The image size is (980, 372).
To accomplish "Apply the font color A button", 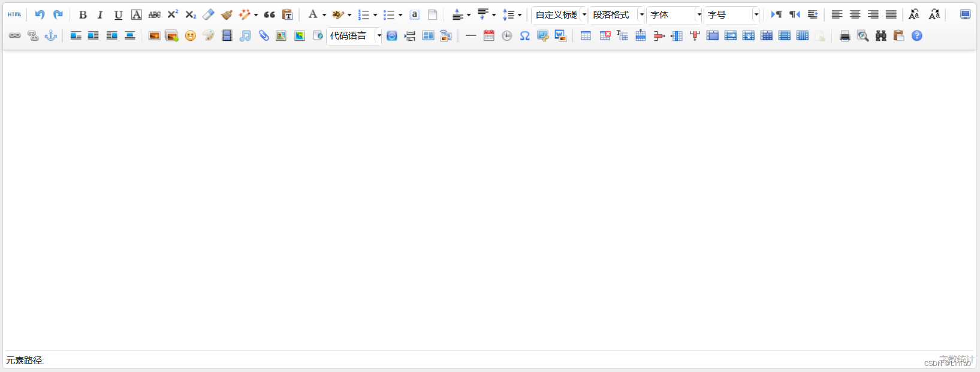I will (x=313, y=14).
